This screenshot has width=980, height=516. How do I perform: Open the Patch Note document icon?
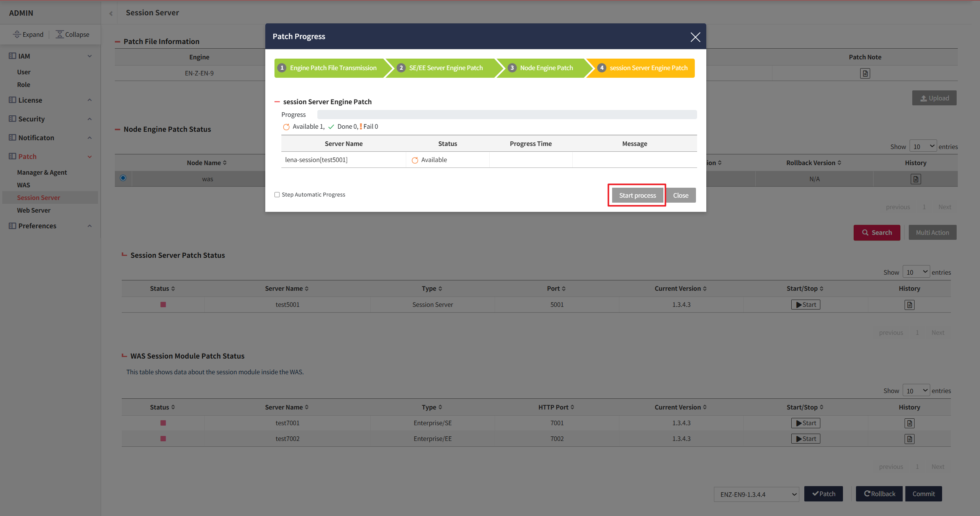pos(865,73)
